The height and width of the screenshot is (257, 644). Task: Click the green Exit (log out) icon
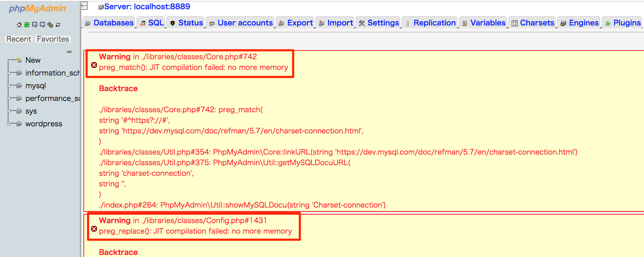[x=27, y=25]
